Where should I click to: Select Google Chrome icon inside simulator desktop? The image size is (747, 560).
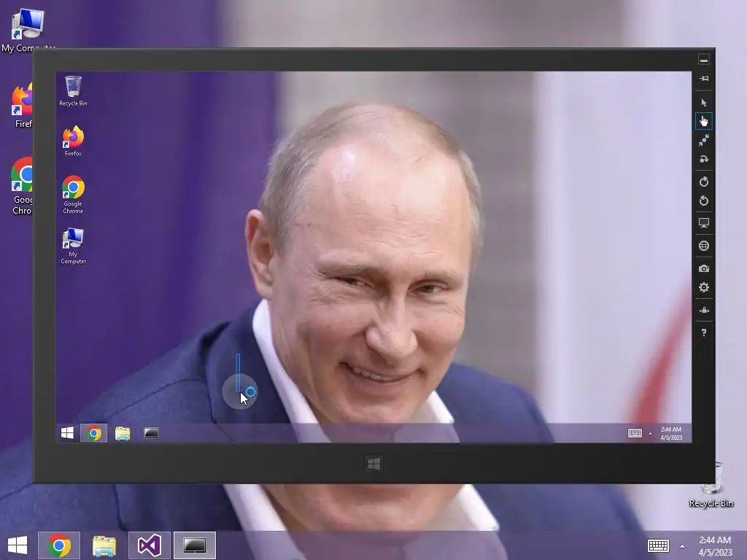tap(73, 195)
